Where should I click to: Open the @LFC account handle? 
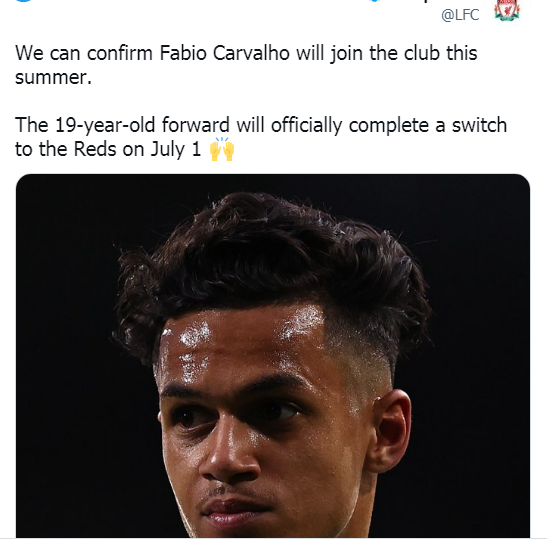coord(460,15)
